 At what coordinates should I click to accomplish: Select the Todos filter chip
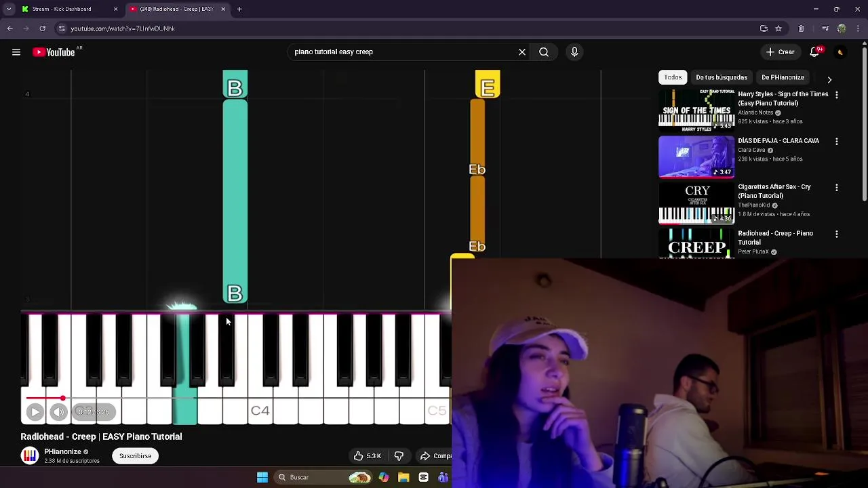673,77
